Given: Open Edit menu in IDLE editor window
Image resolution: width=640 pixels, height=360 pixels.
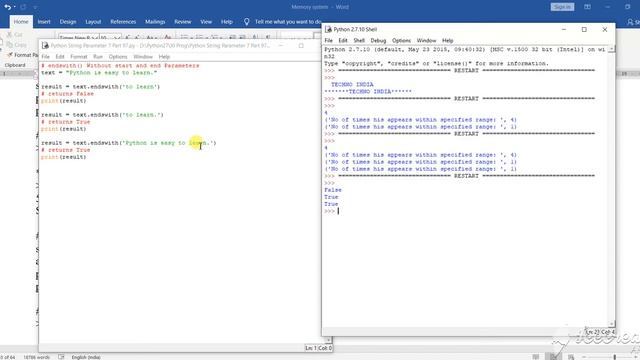Looking at the screenshot, I should (x=60, y=57).
